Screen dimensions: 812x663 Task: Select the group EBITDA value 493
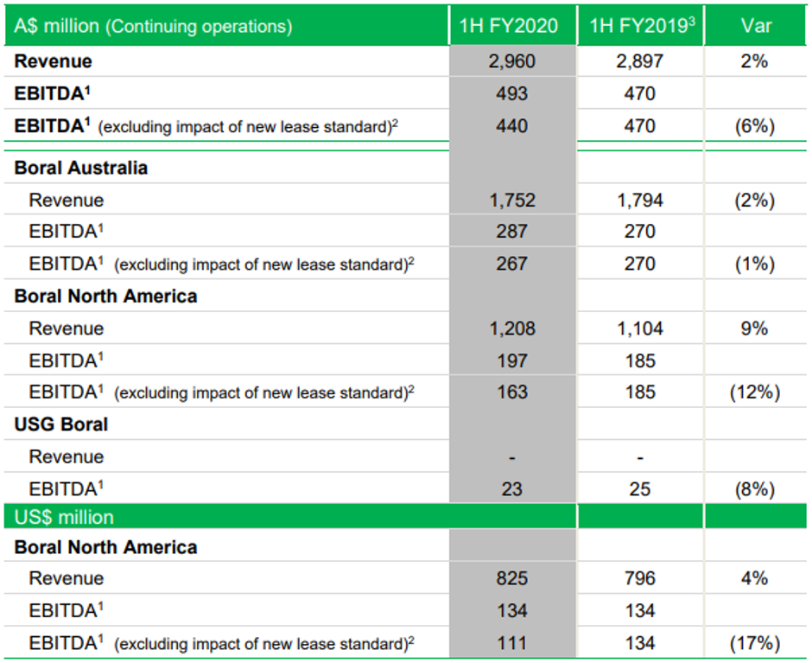coord(511,94)
